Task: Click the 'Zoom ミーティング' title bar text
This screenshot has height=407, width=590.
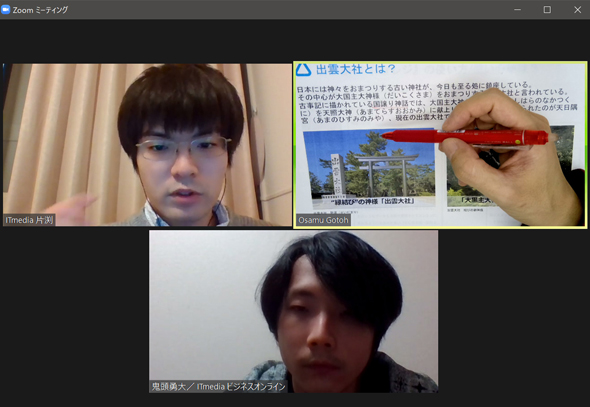Action: tap(40, 10)
